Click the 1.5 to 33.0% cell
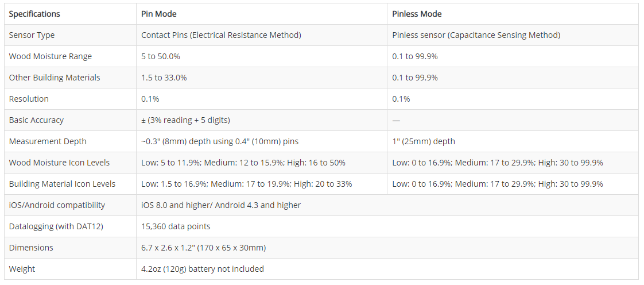 point(164,78)
